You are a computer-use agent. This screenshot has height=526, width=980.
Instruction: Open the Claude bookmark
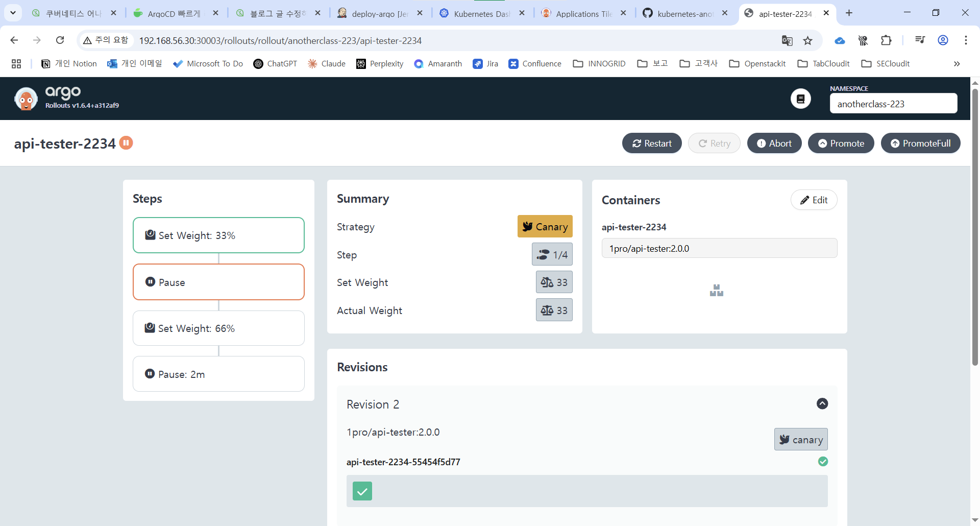327,64
